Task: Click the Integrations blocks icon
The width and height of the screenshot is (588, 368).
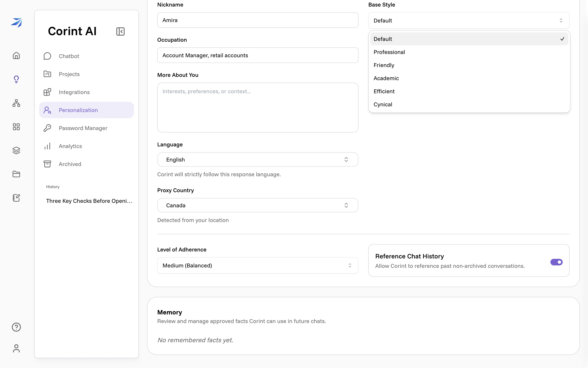Action: coord(47,92)
